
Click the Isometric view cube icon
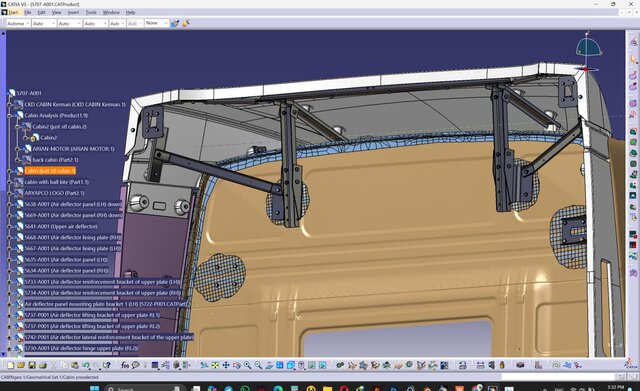tap(291, 365)
